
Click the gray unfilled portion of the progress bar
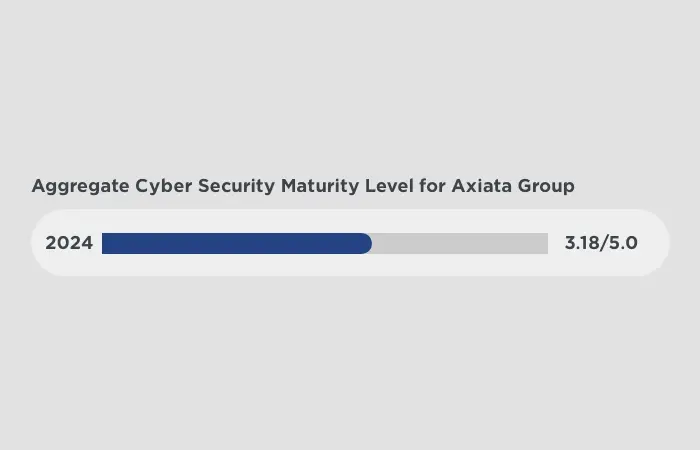tap(460, 243)
